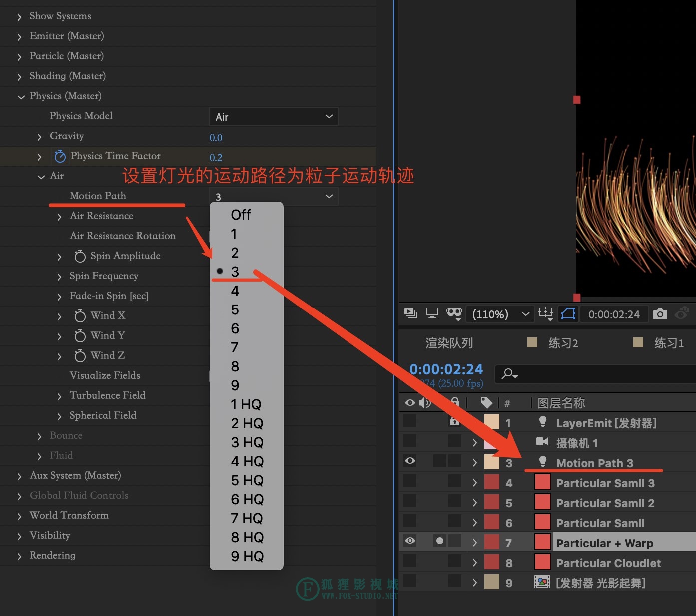
Task: Hide the Particular + Warp layer
Action: [410, 541]
